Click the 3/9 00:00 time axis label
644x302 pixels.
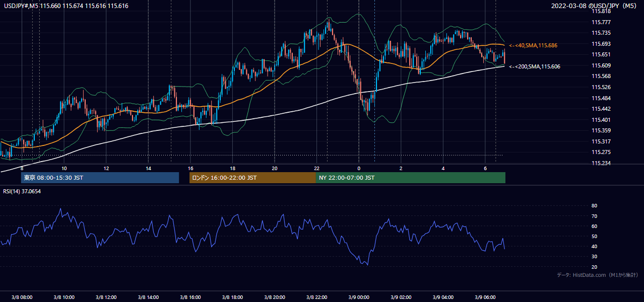tap(358, 297)
